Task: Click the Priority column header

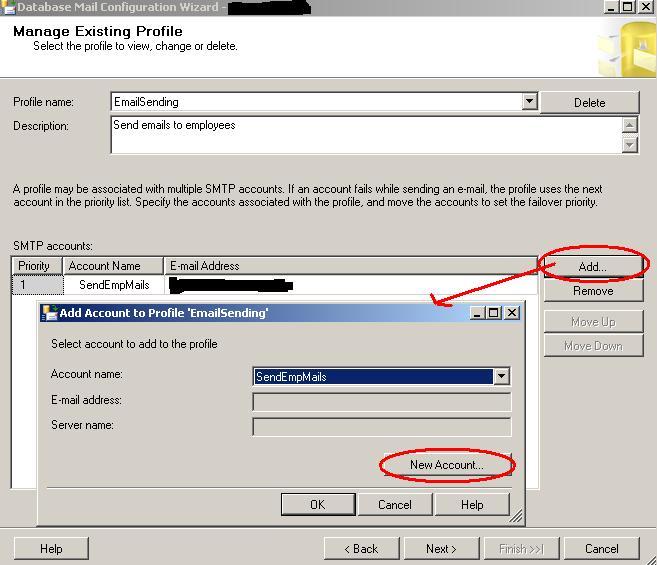Action: 37,266
